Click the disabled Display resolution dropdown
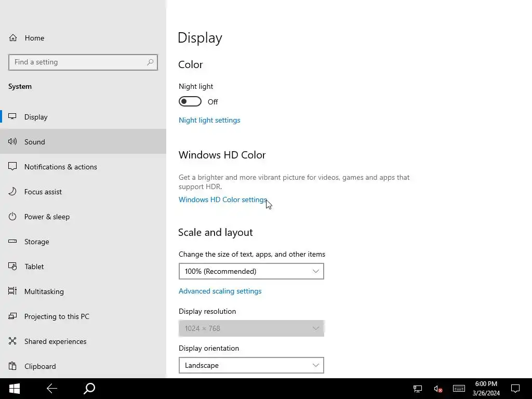Screen dimensions: 532x399 pos(251,328)
